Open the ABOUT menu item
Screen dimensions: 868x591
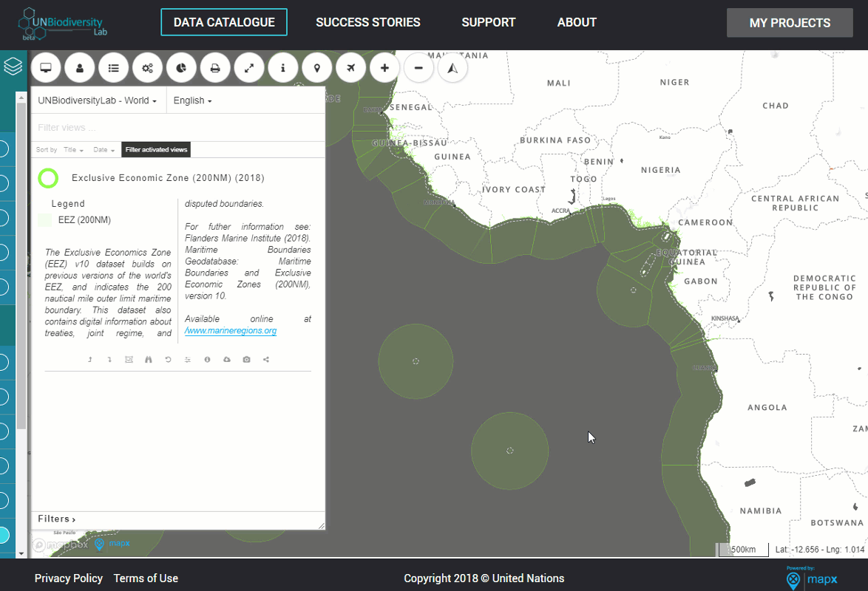(577, 22)
